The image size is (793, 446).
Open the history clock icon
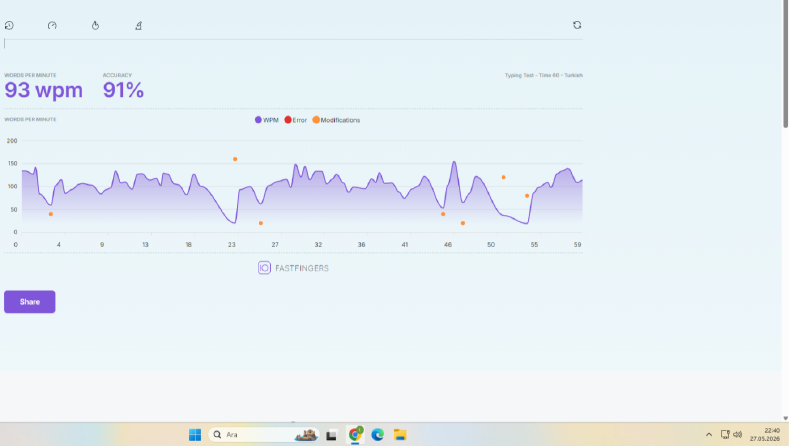click(9, 25)
